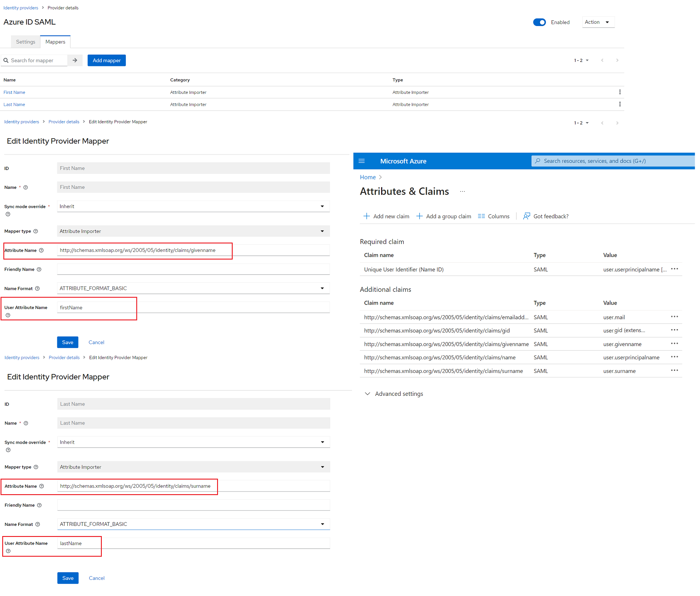Click Add new claim
The width and height of the screenshot is (700, 596).
point(386,216)
